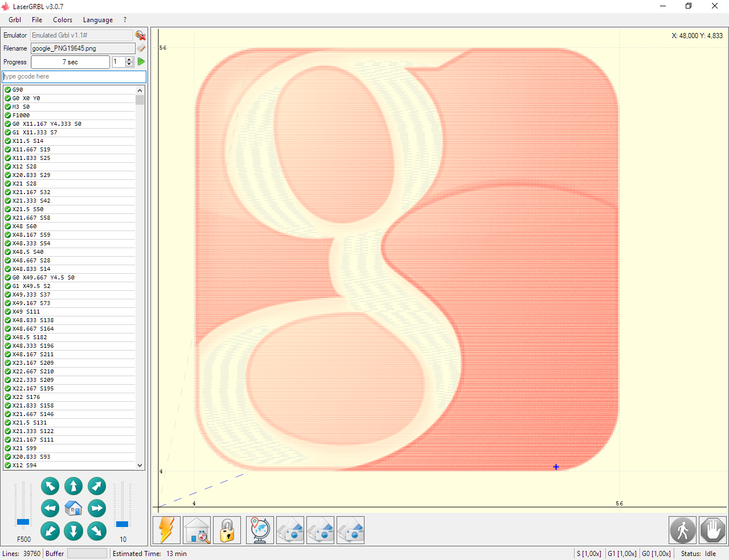The image size is (729, 560).
Task: Click the homing house with magnifier icon
Action: (x=197, y=530)
